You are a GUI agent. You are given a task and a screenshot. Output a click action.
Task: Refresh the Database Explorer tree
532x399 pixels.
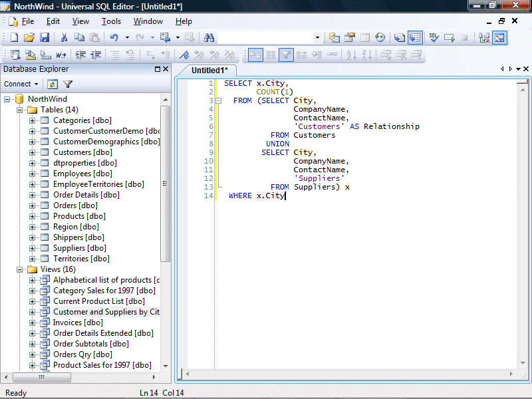click(52, 84)
